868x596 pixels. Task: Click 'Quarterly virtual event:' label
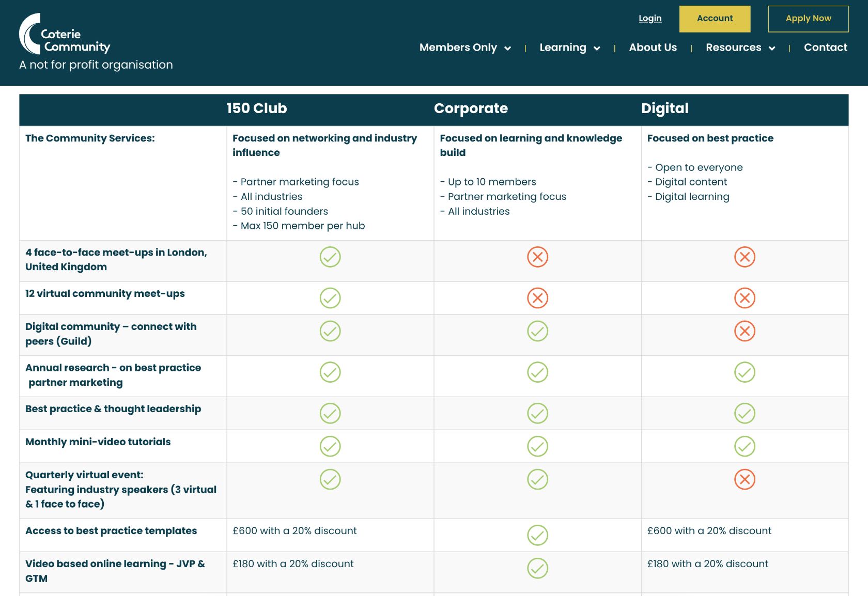(84, 475)
